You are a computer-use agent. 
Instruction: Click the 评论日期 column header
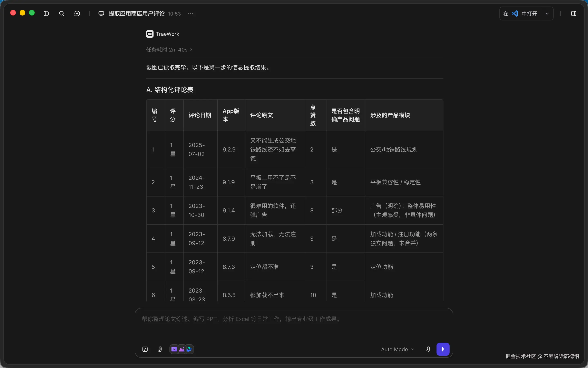[x=200, y=115]
